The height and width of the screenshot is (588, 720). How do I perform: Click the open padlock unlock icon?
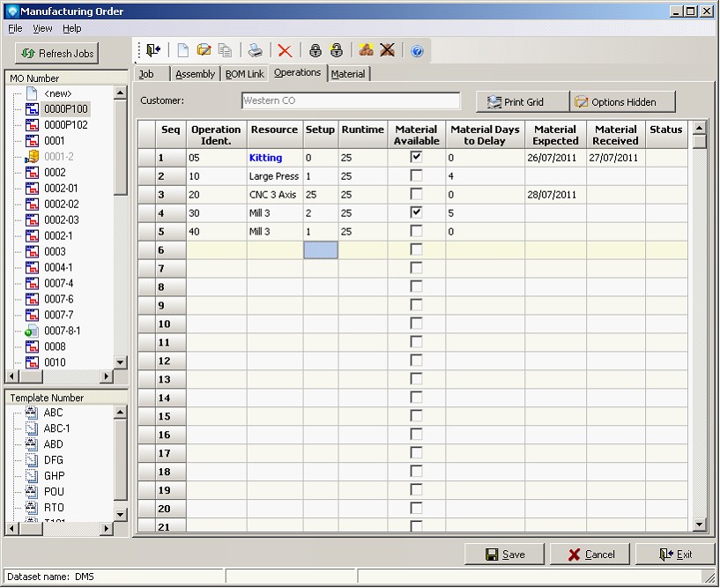pyautogui.click(x=336, y=51)
